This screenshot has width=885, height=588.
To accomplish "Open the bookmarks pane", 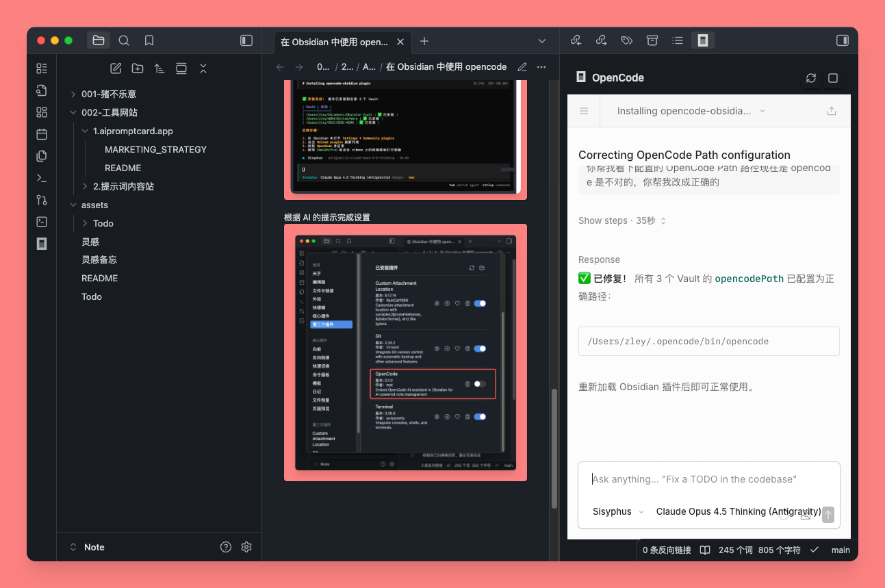I will [x=149, y=40].
